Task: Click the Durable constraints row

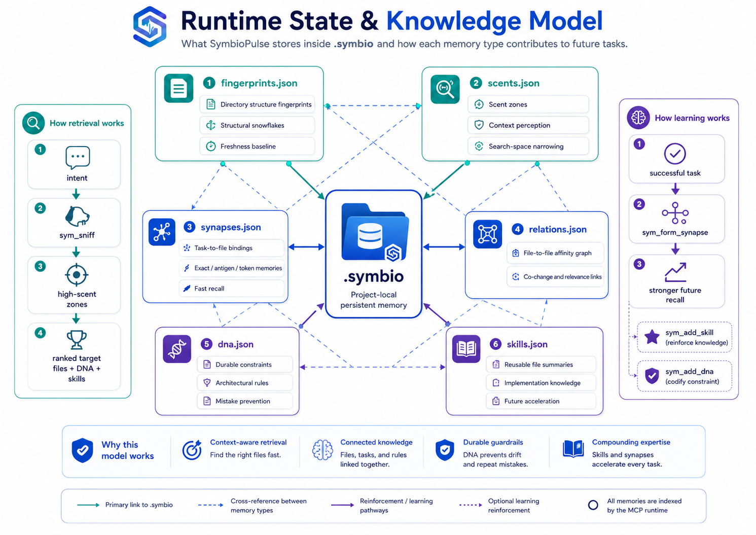Action: pyautogui.click(x=245, y=365)
